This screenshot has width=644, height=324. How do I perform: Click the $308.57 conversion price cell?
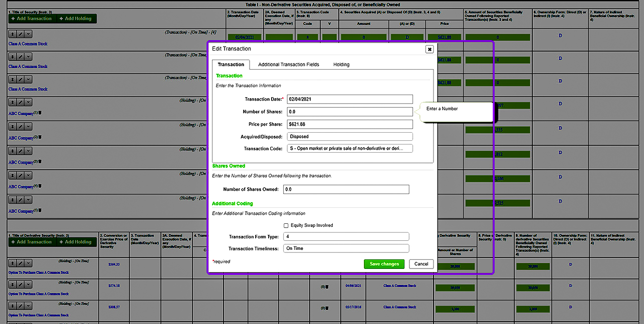coord(114,306)
